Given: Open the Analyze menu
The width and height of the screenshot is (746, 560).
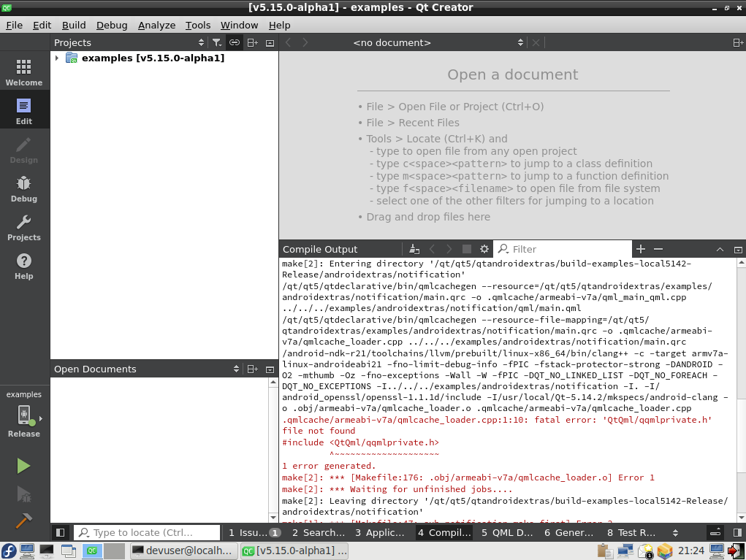Looking at the screenshot, I should click(x=156, y=26).
